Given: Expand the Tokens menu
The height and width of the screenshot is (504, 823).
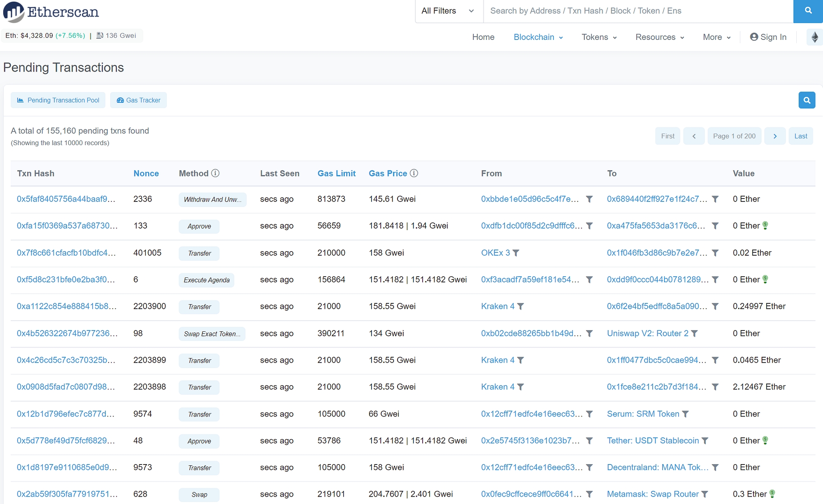Looking at the screenshot, I should tap(599, 37).
